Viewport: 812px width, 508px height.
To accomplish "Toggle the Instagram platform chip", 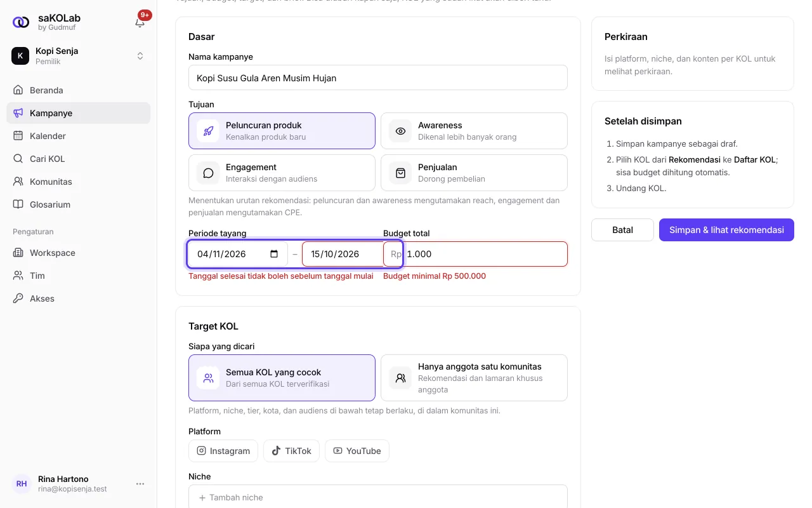I will tap(223, 451).
